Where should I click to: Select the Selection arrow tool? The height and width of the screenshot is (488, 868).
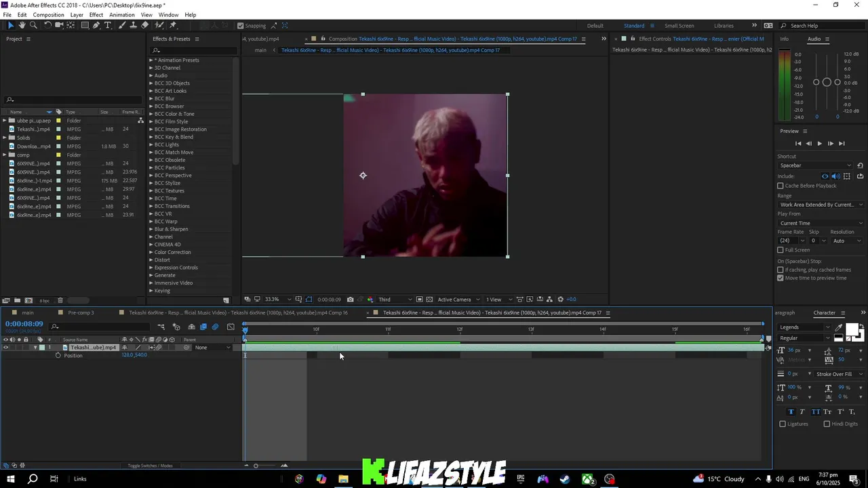(x=10, y=25)
